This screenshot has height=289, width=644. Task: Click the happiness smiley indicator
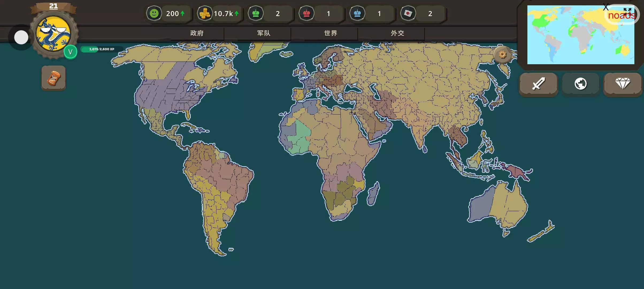154,13
